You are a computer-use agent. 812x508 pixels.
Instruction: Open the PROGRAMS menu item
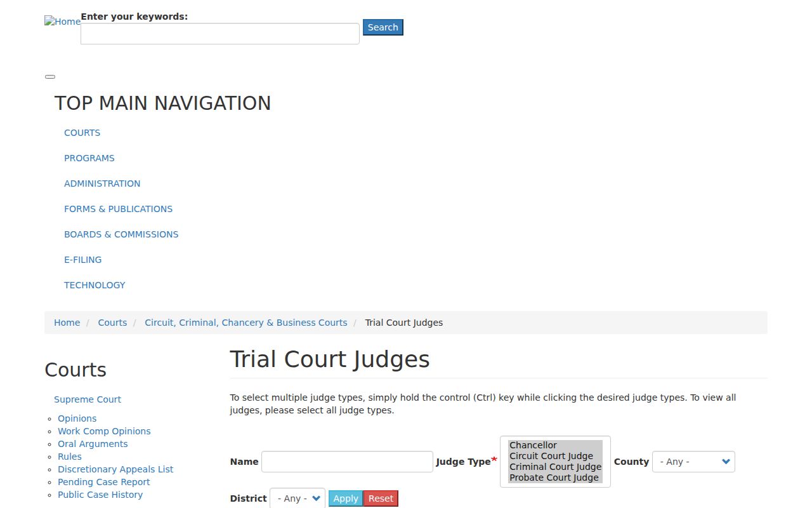pyautogui.click(x=89, y=158)
